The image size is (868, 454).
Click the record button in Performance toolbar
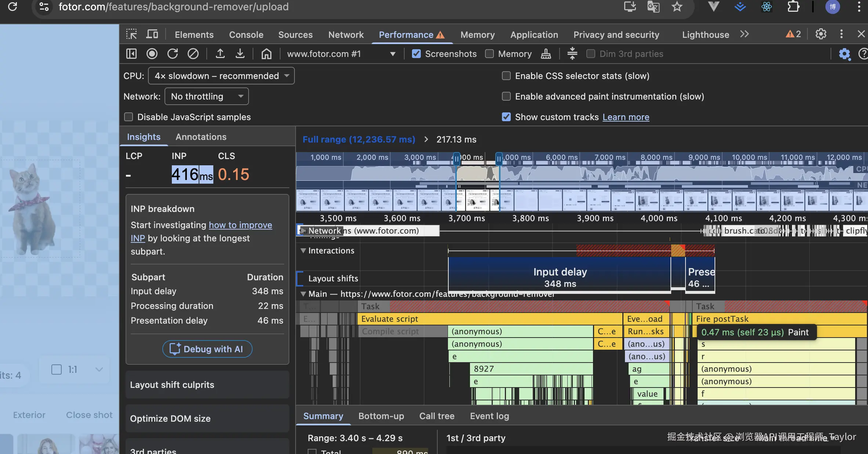(x=152, y=54)
